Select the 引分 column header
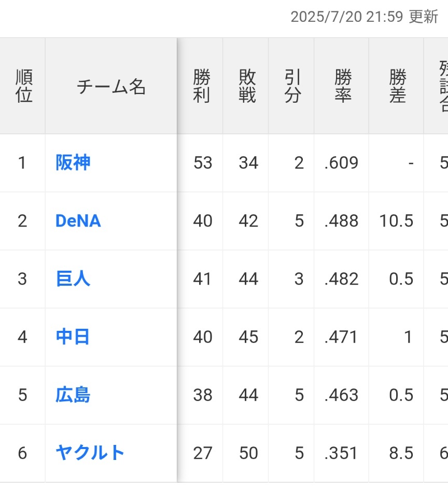The height and width of the screenshot is (489, 448). (x=293, y=86)
